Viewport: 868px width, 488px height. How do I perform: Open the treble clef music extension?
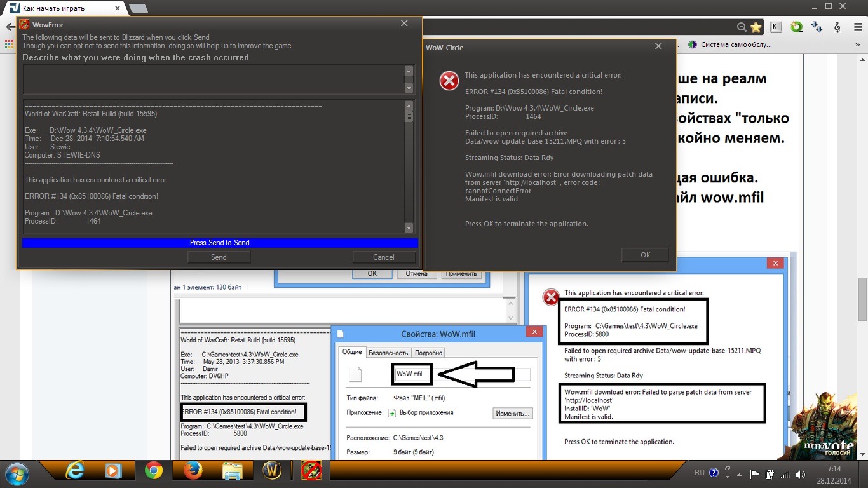coord(838,27)
